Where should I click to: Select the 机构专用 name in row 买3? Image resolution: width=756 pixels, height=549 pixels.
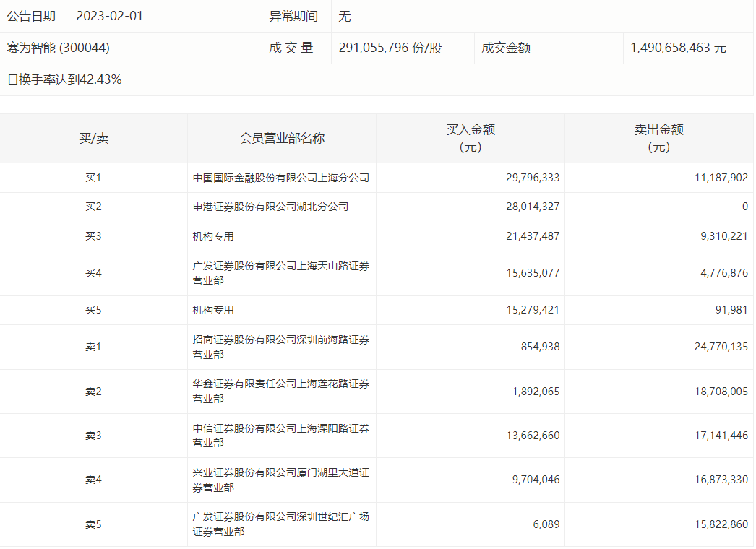click(x=213, y=237)
